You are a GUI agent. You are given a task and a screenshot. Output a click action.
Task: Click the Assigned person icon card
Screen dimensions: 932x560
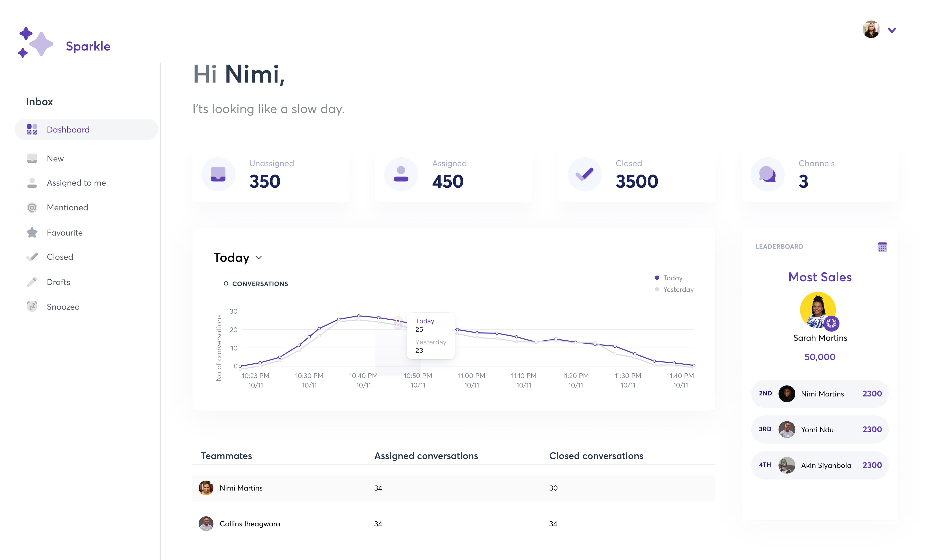coord(401,174)
